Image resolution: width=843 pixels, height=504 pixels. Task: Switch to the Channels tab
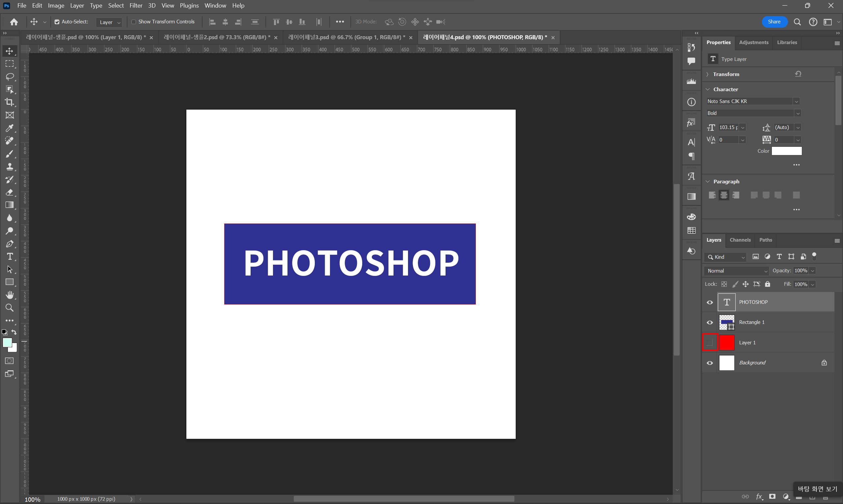pyautogui.click(x=740, y=240)
